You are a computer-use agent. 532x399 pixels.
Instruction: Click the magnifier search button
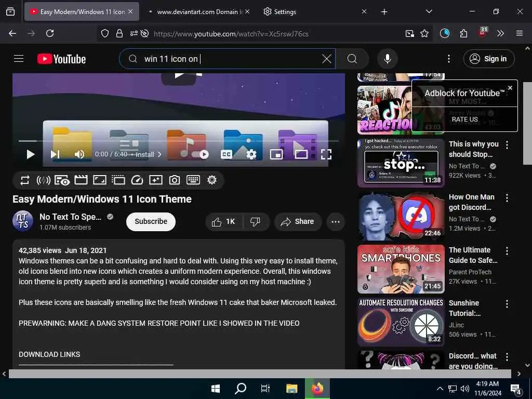(x=352, y=59)
